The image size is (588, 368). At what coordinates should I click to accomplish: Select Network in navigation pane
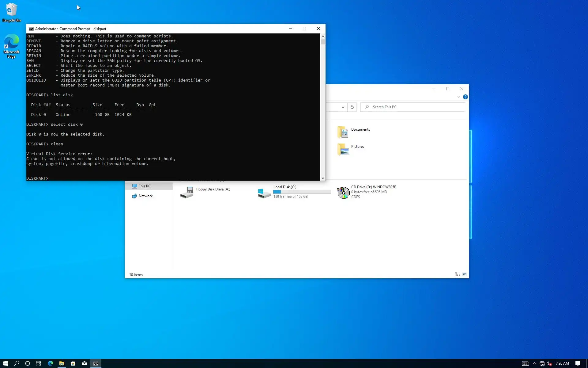pyautogui.click(x=145, y=196)
